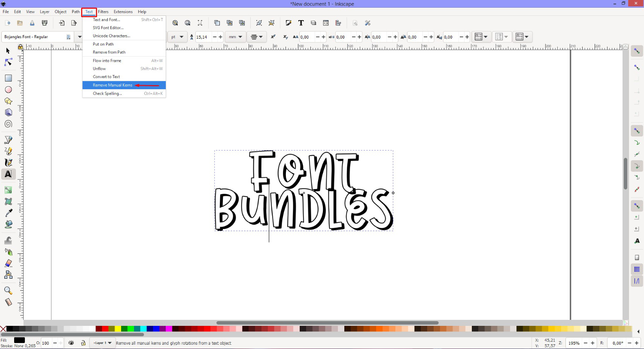644x349 pixels.
Task: Select the Node edit tool
Action: pos(8,62)
